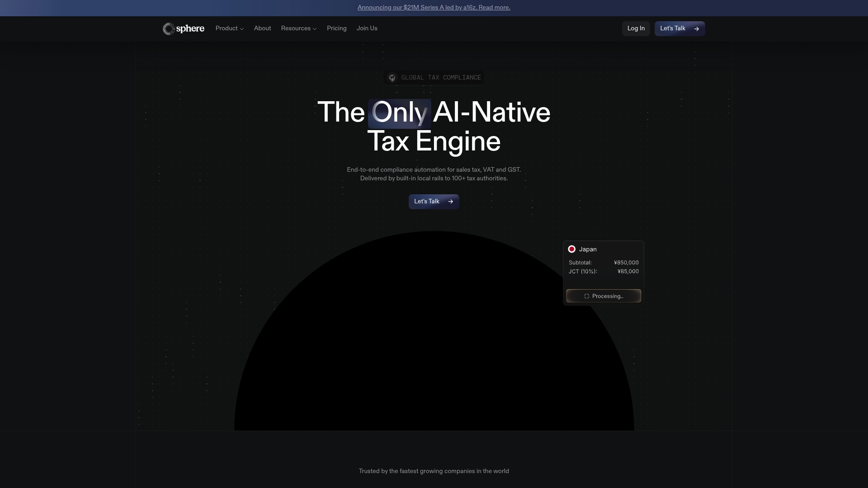Click the 'Tax Engine' headline text
Image resolution: width=868 pixels, height=488 pixels.
click(x=434, y=141)
